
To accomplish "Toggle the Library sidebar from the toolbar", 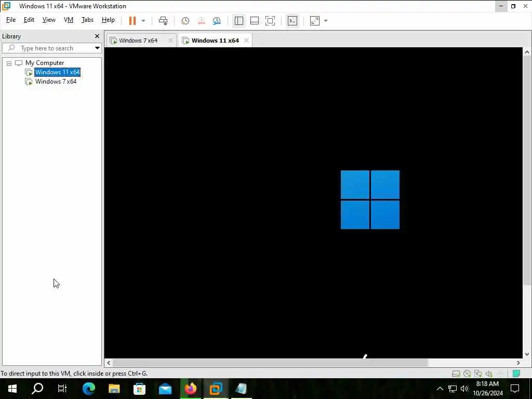I will click(239, 21).
